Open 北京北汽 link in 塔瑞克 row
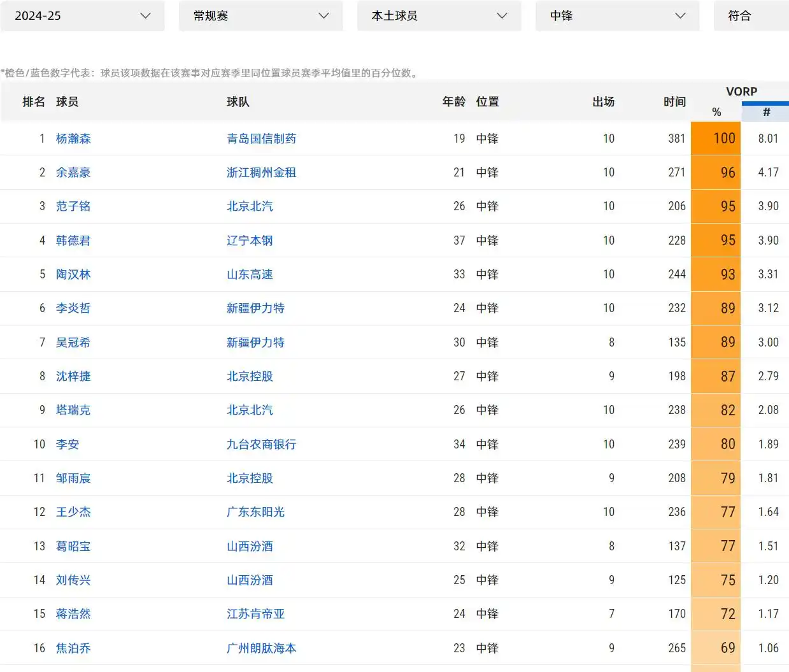Viewport: 789px width, 672px height. (250, 410)
